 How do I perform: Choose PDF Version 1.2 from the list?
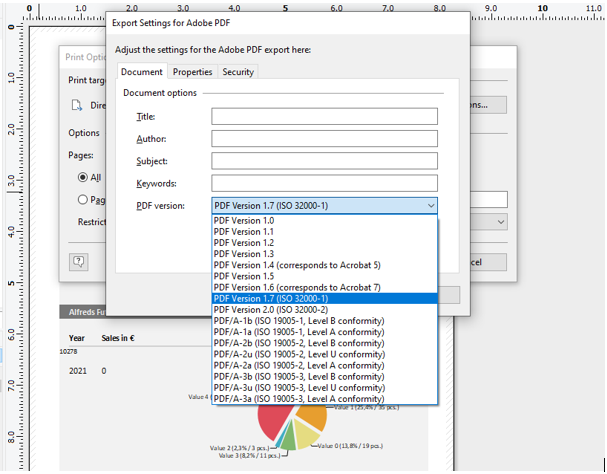click(x=324, y=243)
